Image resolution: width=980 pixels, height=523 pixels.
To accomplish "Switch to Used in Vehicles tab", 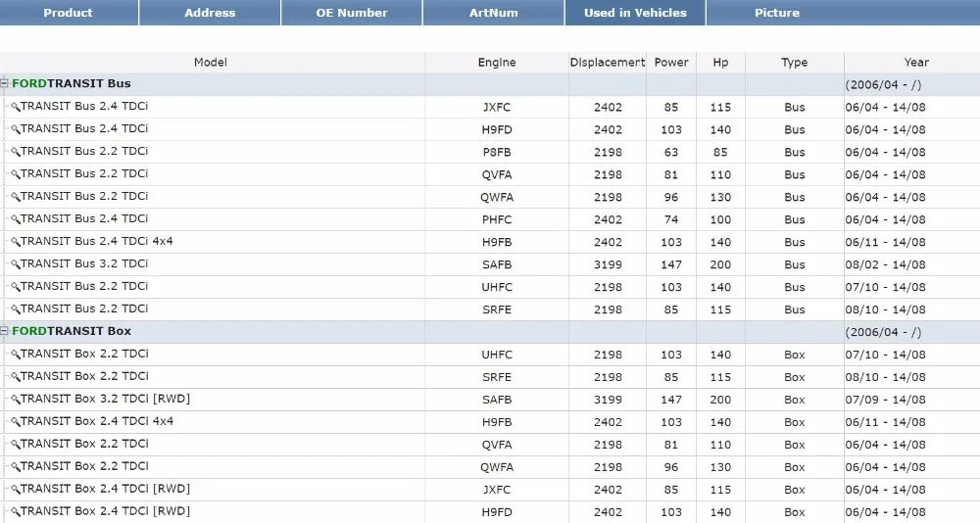I will pyautogui.click(x=635, y=13).
